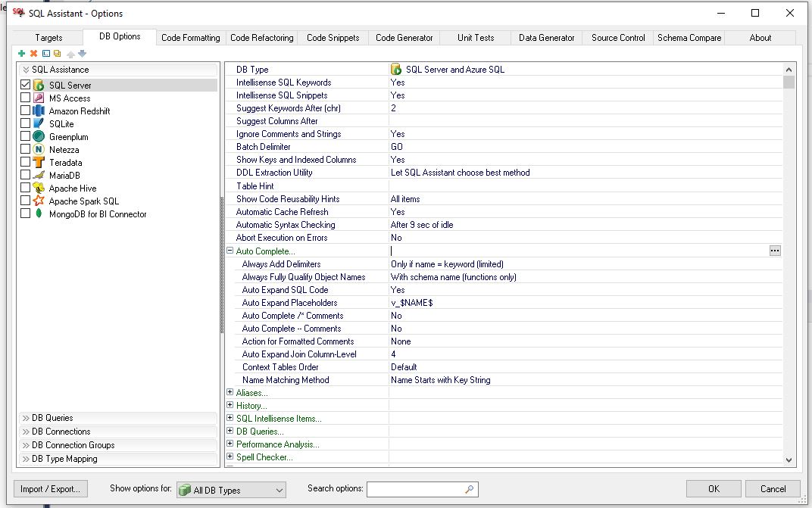Expand the DB Queries... property group on the right
The width and height of the screenshot is (812, 508).
230,430
